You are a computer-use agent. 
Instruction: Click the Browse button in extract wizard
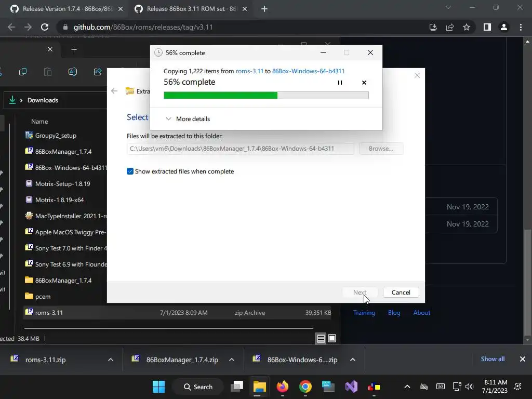(x=381, y=149)
